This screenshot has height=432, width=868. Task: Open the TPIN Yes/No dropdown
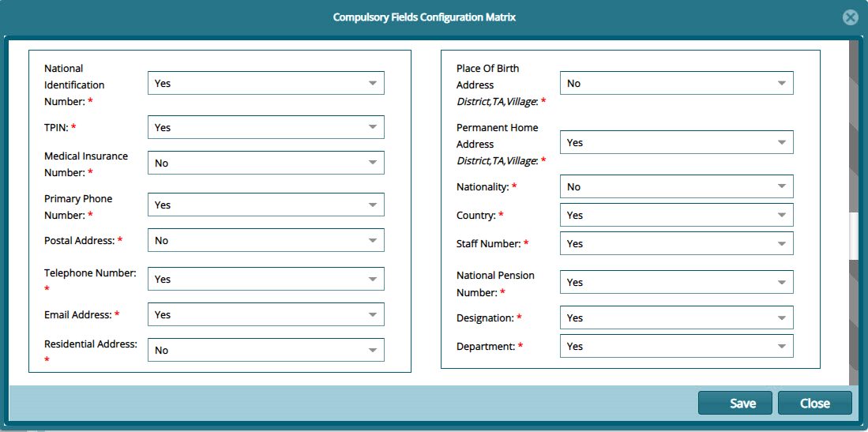click(265, 127)
